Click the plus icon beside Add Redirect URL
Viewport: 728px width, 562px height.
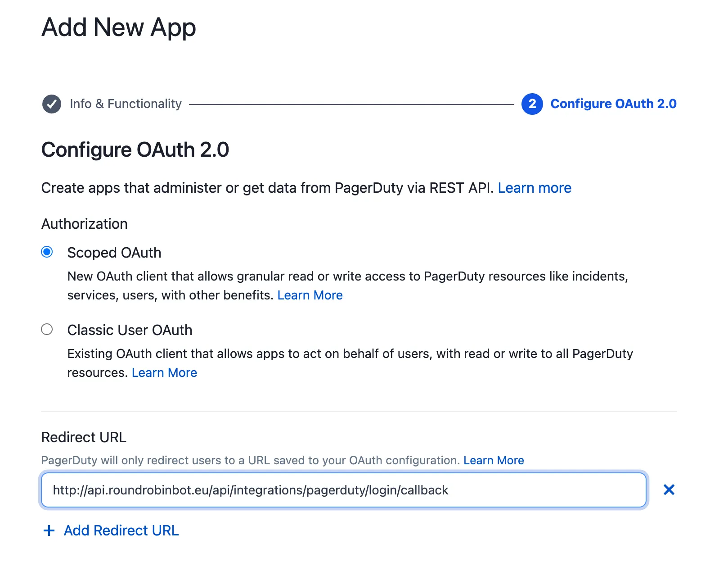[x=49, y=530]
